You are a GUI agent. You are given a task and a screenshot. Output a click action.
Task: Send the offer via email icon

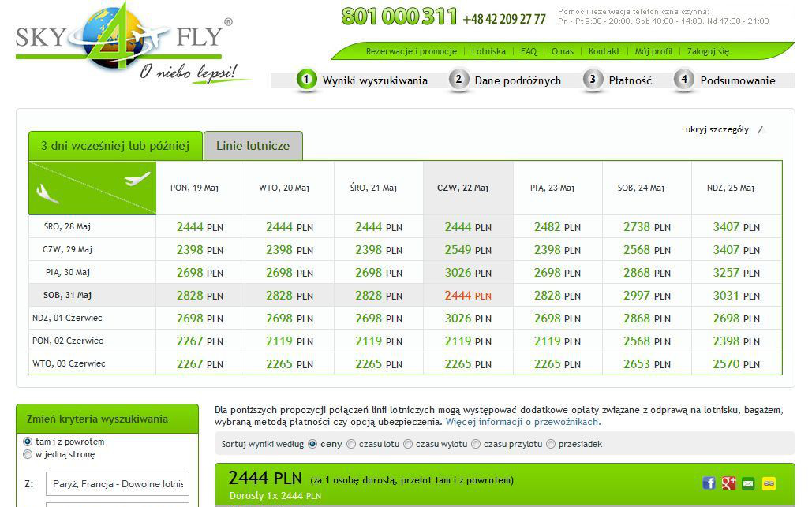click(x=748, y=483)
